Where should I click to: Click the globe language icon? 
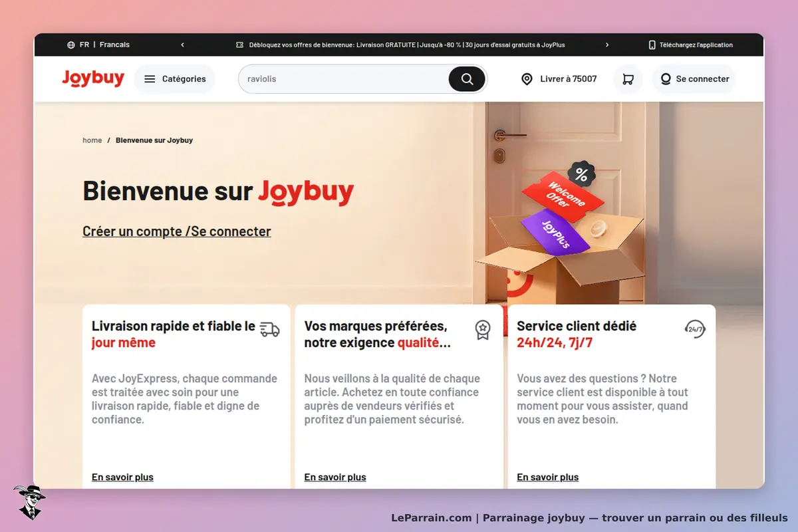pyautogui.click(x=71, y=45)
